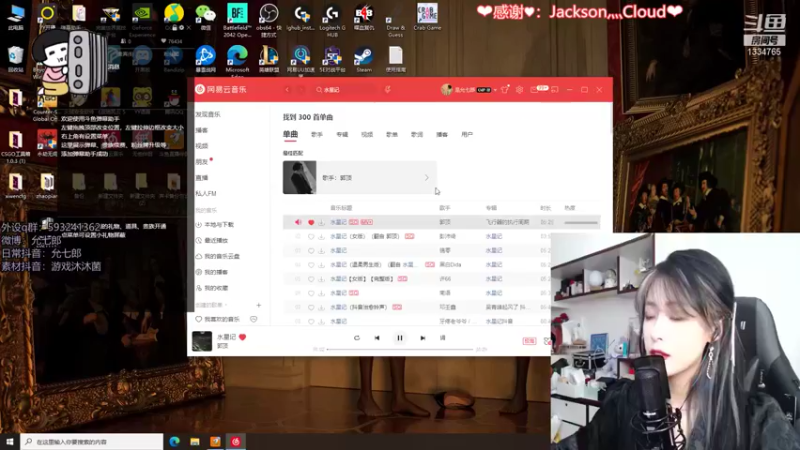Like the third 水星记 row by its heart
This screenshot has height=450, width=800.
311,251
